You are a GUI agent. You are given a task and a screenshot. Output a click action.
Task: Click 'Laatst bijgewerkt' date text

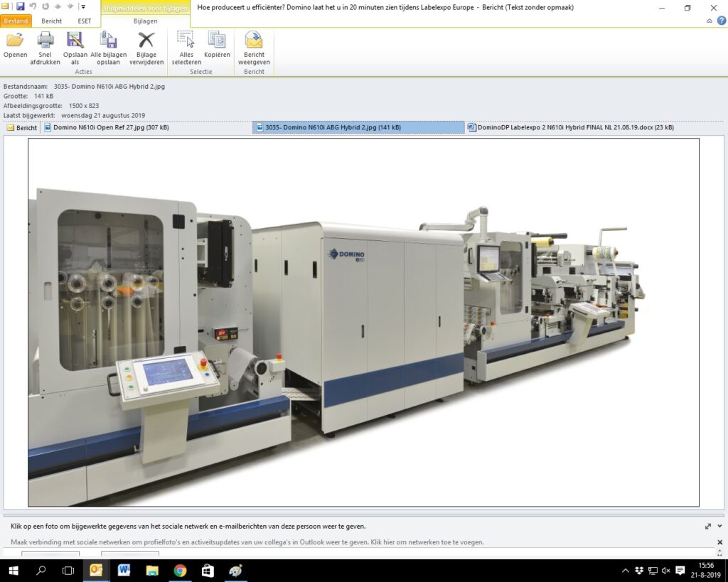pyautogui.click(x=103, y=115)
